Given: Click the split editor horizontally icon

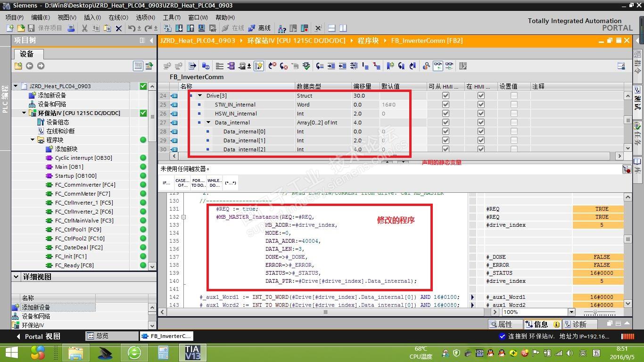Looking at the screenshot, I should pos(332,28).
